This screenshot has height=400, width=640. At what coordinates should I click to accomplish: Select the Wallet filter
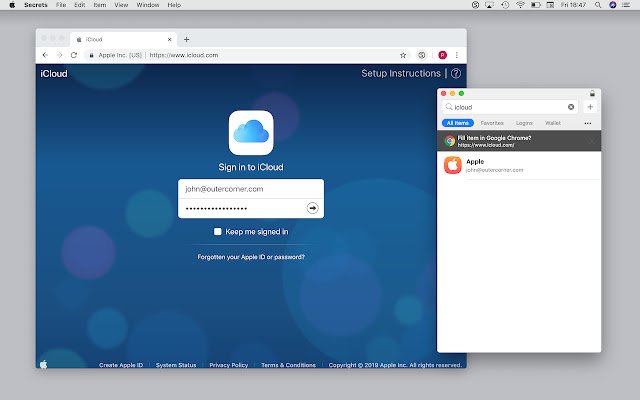coord(553,123)
